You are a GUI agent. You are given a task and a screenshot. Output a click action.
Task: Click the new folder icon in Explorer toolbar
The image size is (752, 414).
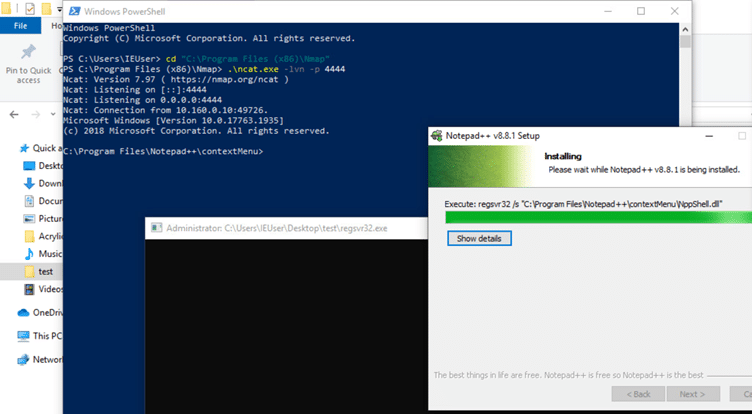point(46,9)
